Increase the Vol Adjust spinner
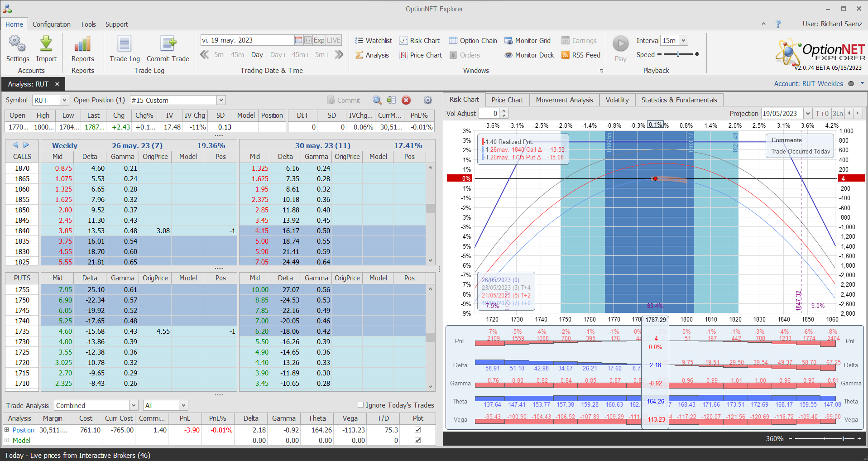 coord(504,111)
